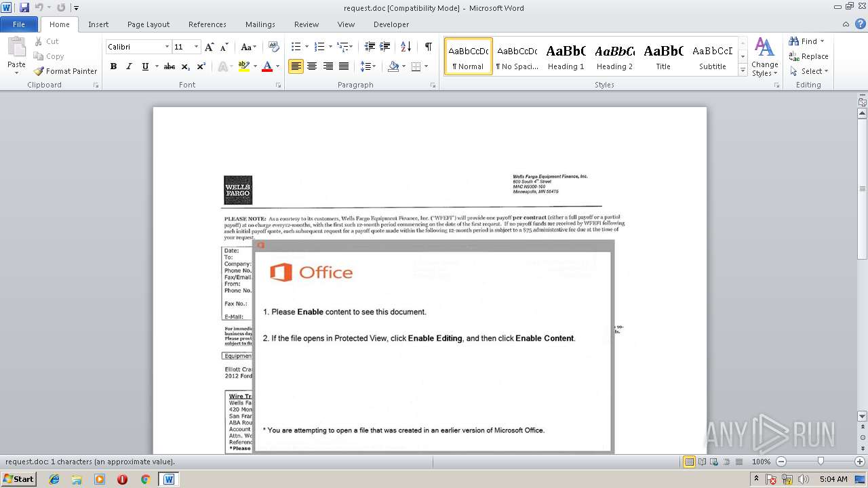Click the Multilevel List icon
868x488 pixels.
pos(343,47)
